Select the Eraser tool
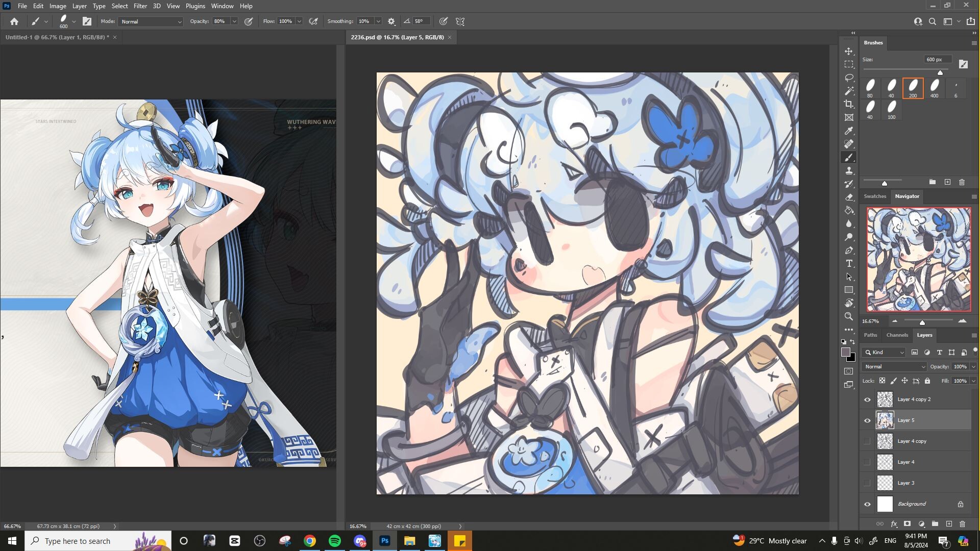Screen dimensions: 980x551 849,197
